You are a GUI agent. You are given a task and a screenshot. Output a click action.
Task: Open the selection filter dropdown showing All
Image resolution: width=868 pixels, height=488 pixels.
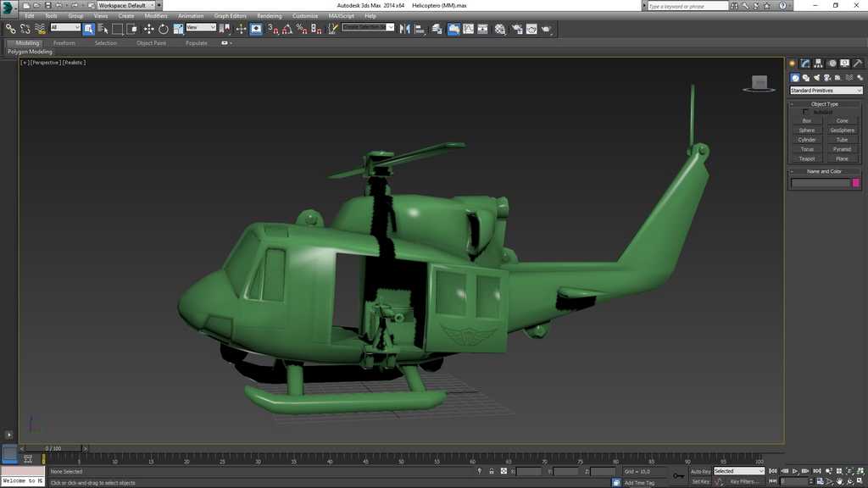(65, 27)
